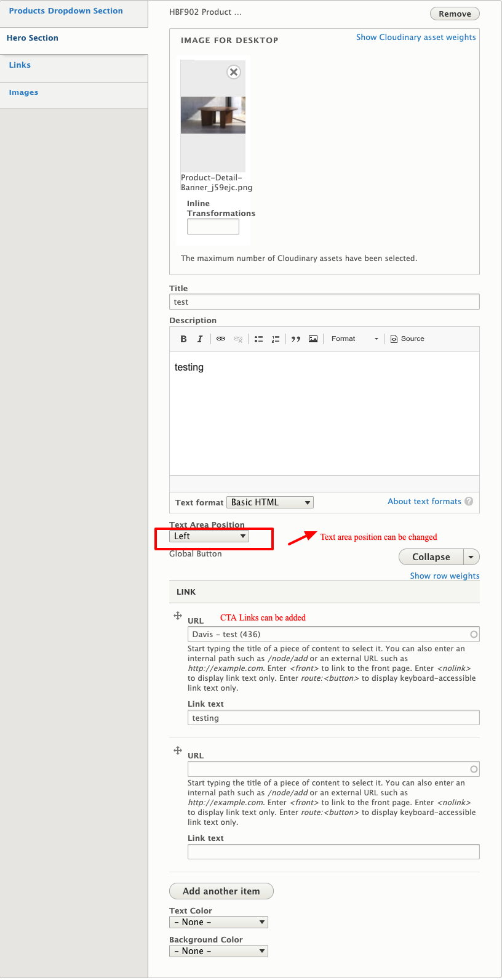Click the Bold icon in editor toolbar
The width and height of the screenshot is (502, 980).
click(x=183, y=339)
